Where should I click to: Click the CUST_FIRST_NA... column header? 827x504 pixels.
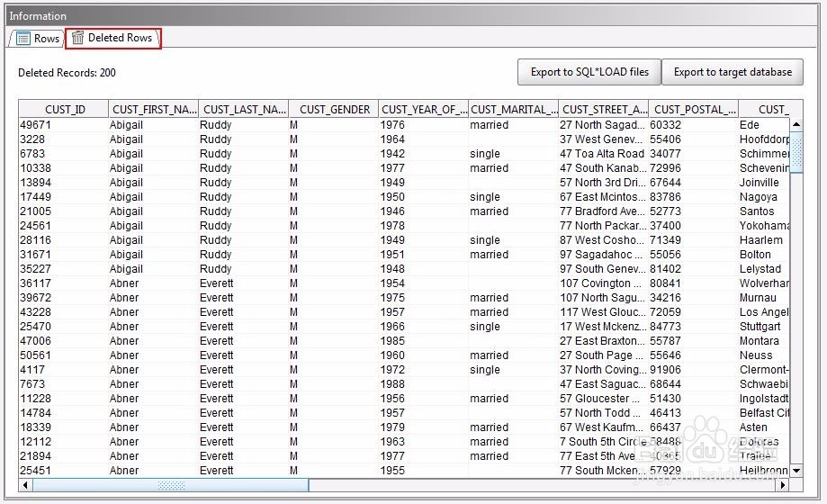pos(154,109)
